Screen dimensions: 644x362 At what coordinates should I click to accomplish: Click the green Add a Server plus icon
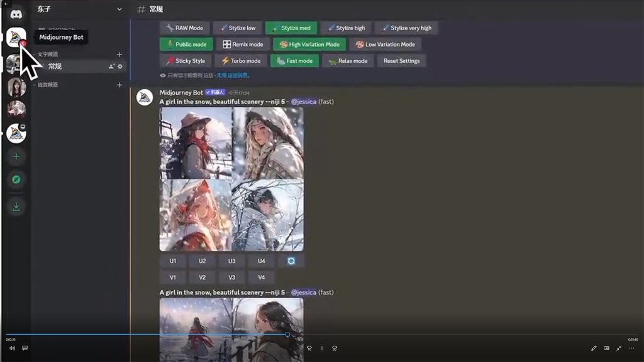click(x=16, y=156)
